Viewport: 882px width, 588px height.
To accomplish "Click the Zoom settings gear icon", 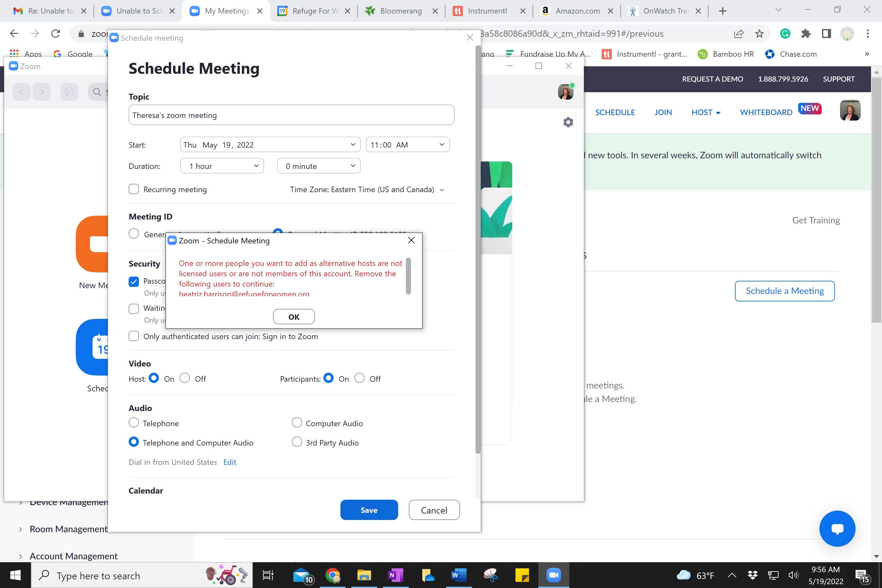I will click(x=568, y=122).
